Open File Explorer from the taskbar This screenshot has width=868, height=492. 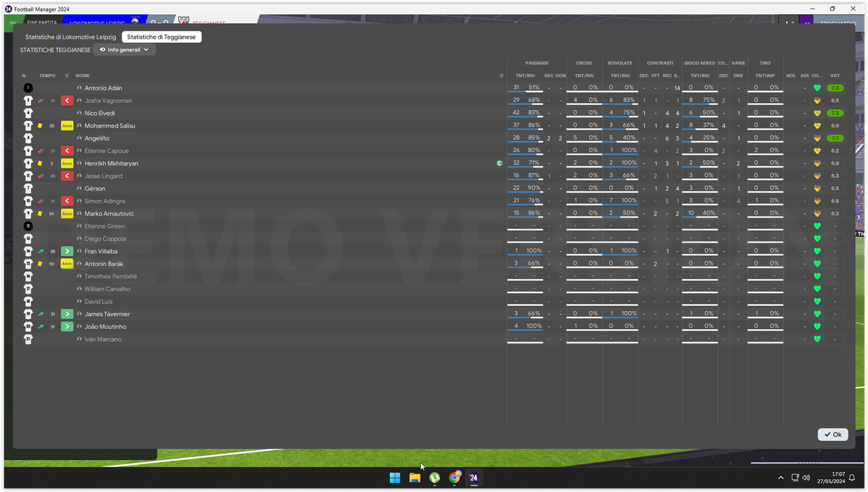click(414, 478)
